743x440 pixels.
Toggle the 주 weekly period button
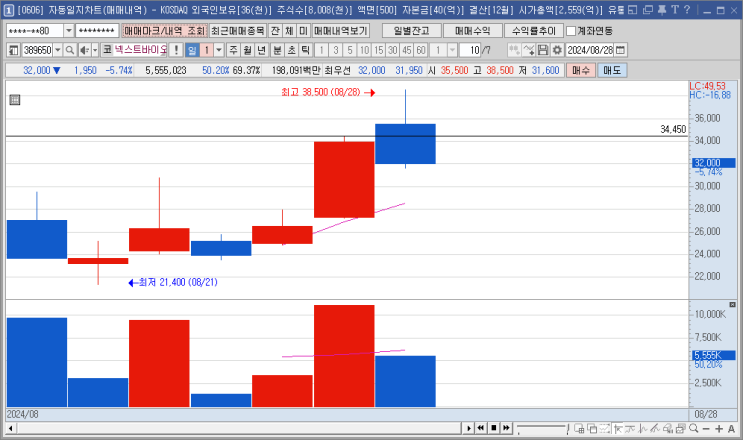[x=233, y=50]
